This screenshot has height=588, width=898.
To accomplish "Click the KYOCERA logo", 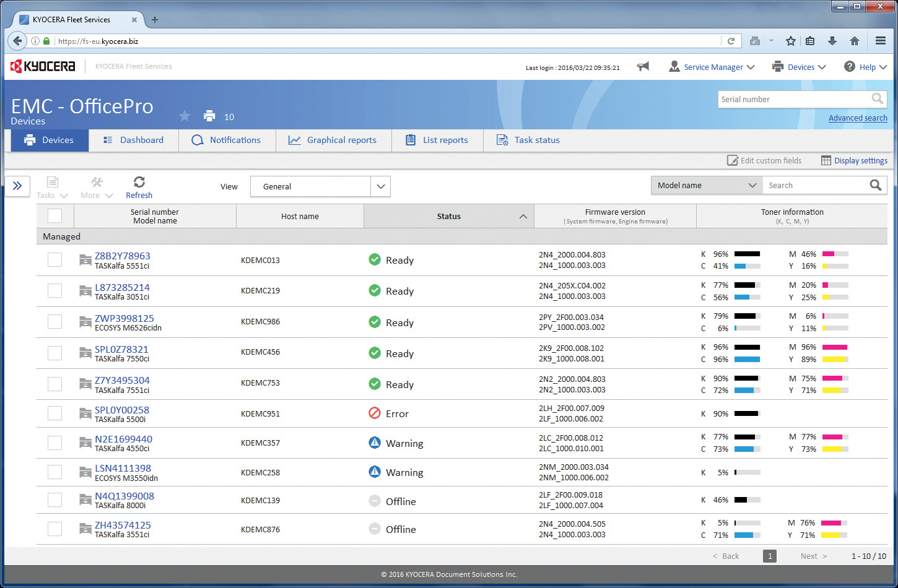I will coord(43,66).
